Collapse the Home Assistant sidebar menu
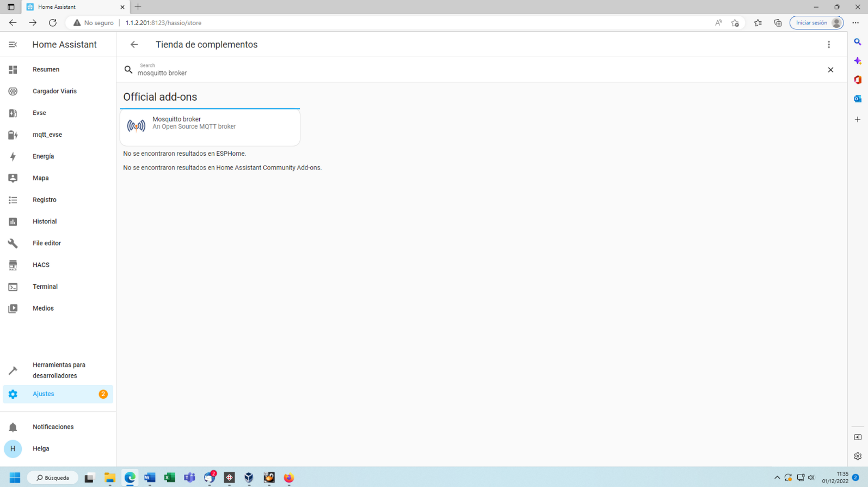868x487 pixels. pos(13,45)
